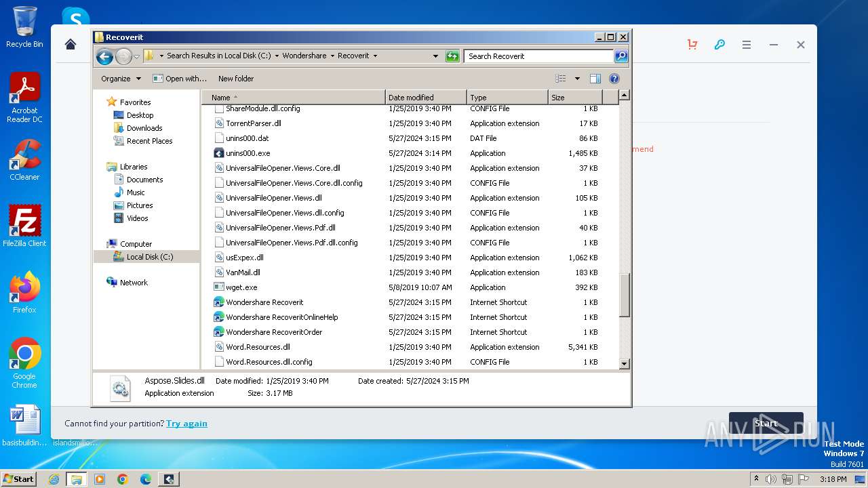
Task: Sort by Name column header
Action: click(294, 98)
